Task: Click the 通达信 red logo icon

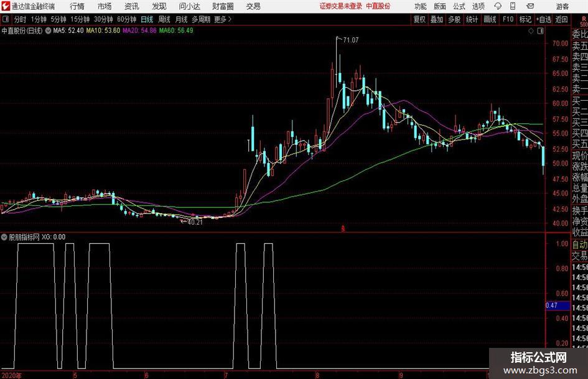Action: (6, 6)
